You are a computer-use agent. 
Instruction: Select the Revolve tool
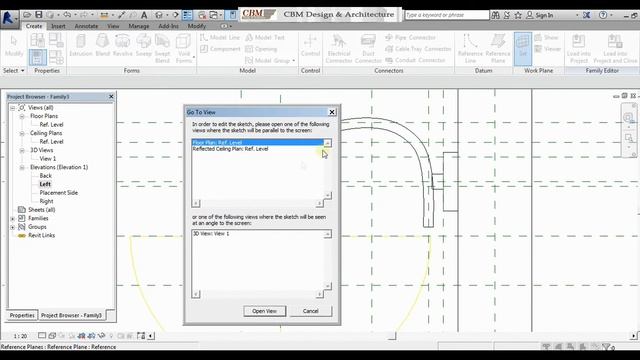[122, 45]
